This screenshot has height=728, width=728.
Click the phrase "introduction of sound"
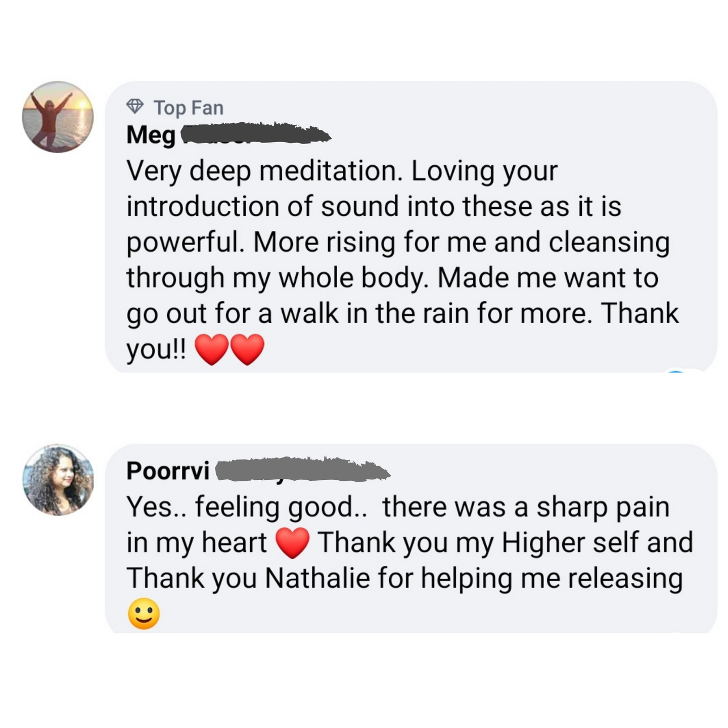(263, 207)
